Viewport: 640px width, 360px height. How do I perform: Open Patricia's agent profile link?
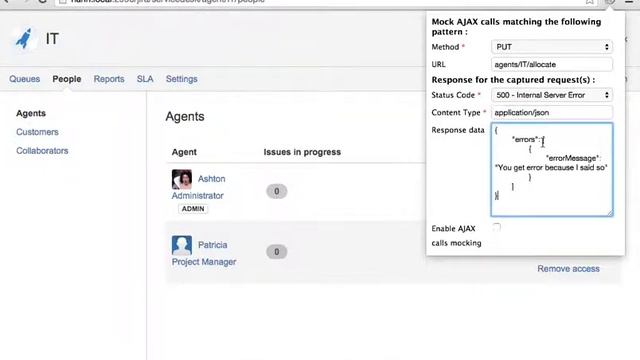(x=213, y=245)
